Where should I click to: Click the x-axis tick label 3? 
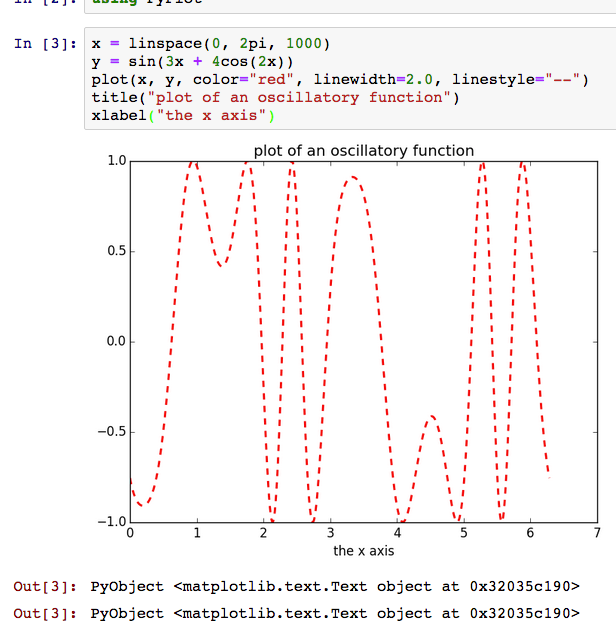tap(330, 533)
